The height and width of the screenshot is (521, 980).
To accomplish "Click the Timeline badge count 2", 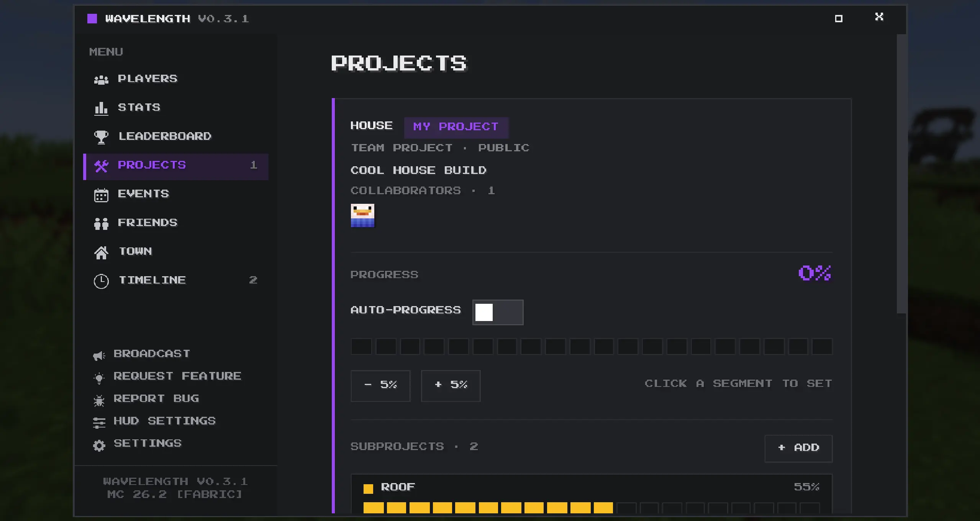I will 253,280.
